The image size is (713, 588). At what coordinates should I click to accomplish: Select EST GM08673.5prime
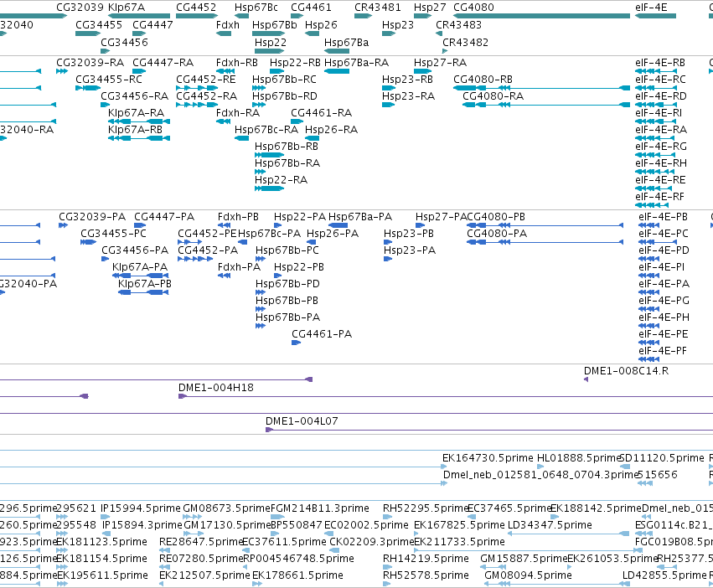[226, 508]
